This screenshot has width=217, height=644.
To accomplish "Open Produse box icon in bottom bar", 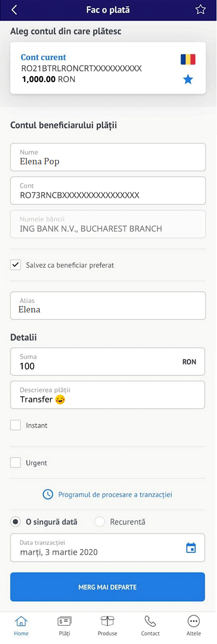I will click(x=107, y=625).
